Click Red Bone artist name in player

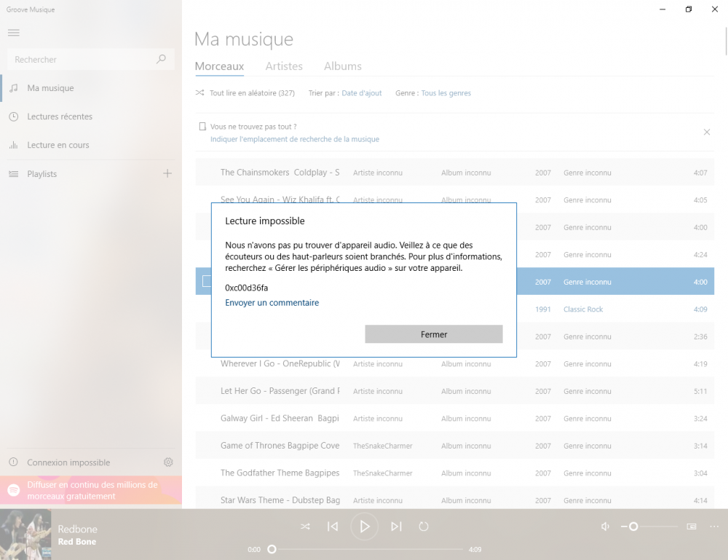pyautogui.click(x=77, y=541)
